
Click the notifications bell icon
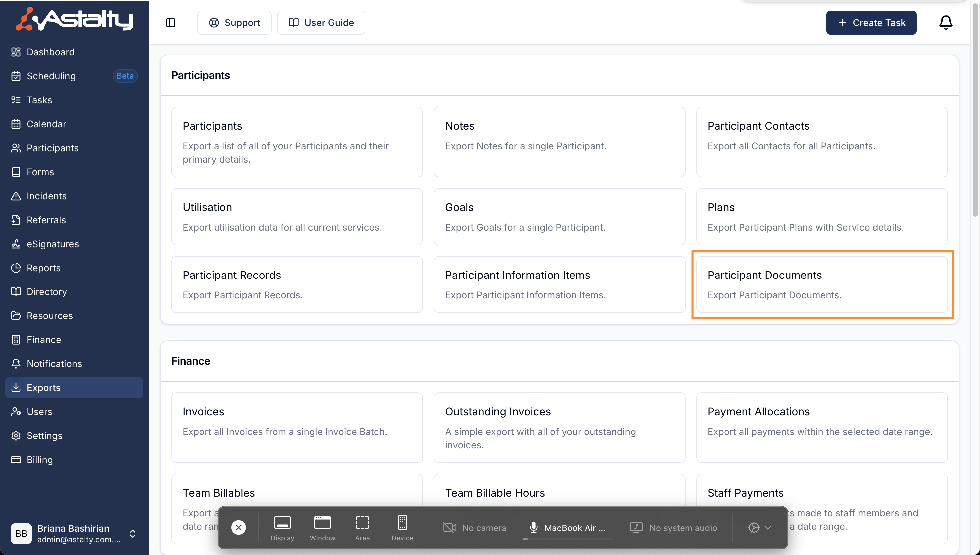click(945, 23)
